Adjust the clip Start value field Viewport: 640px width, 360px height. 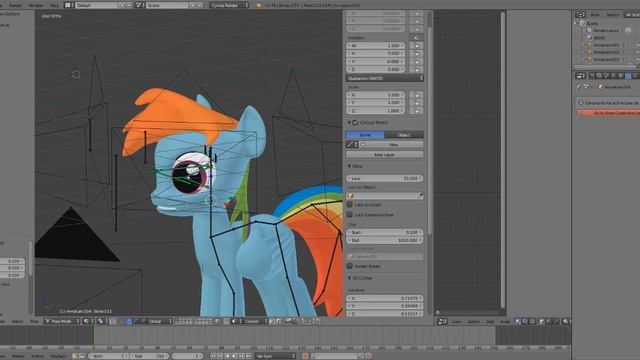click(x=384, y=232)
